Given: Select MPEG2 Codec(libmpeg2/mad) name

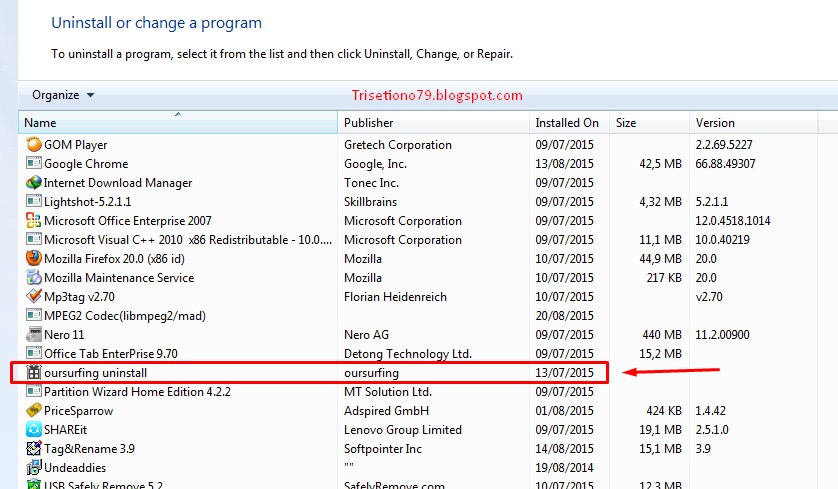Looking at the screenshot, I should coord(125,316).
